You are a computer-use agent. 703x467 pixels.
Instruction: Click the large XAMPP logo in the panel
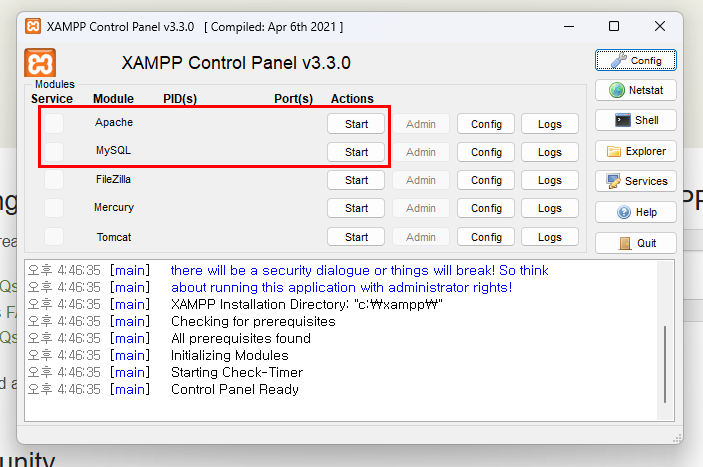40,63
